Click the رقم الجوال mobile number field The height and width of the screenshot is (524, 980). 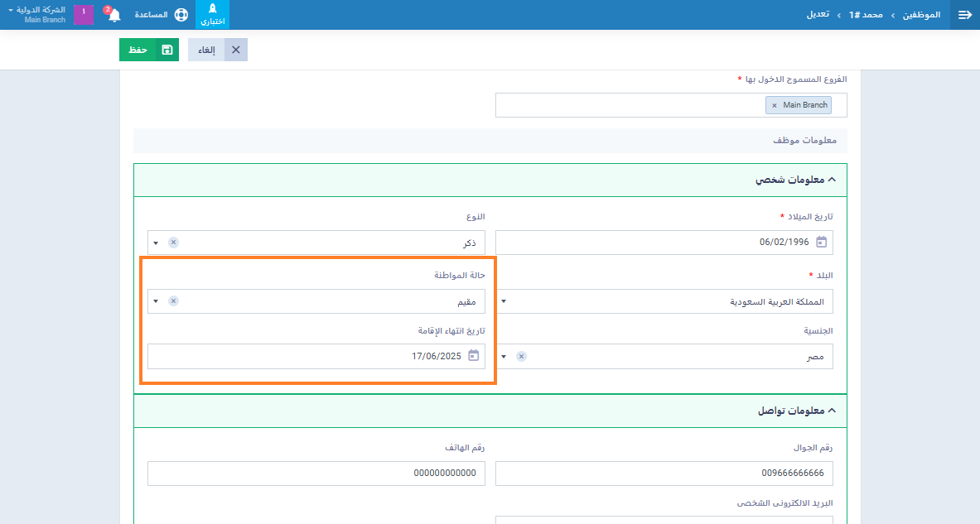click(x=664, y=474)
